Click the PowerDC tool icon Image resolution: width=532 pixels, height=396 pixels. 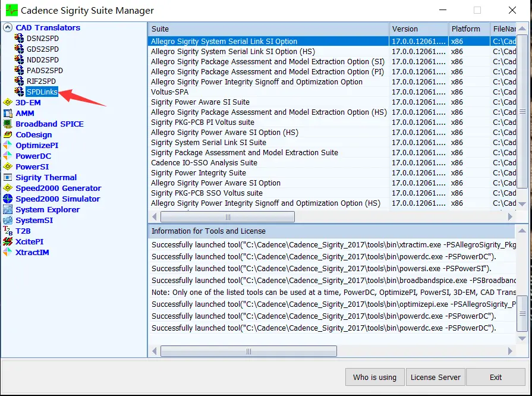pos(8,156)
